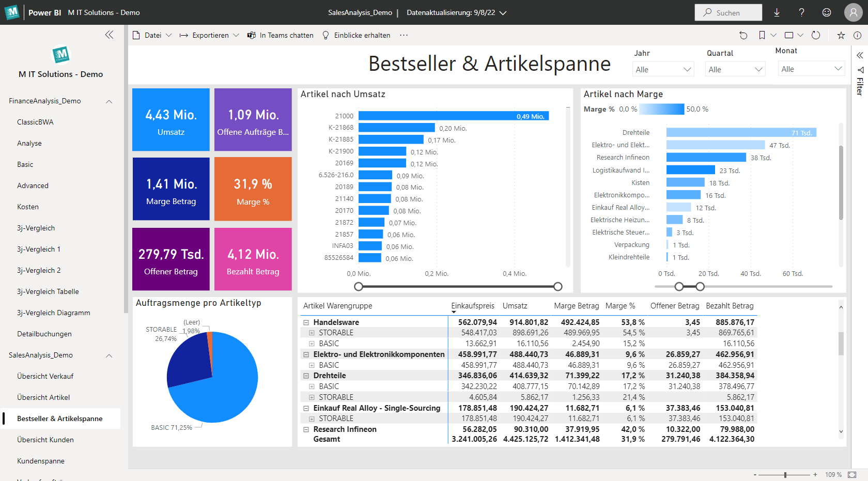This screenshot has height=481, width=868.
Task: Open more options ellipsis in toolbar
Action: click(404, 35)
